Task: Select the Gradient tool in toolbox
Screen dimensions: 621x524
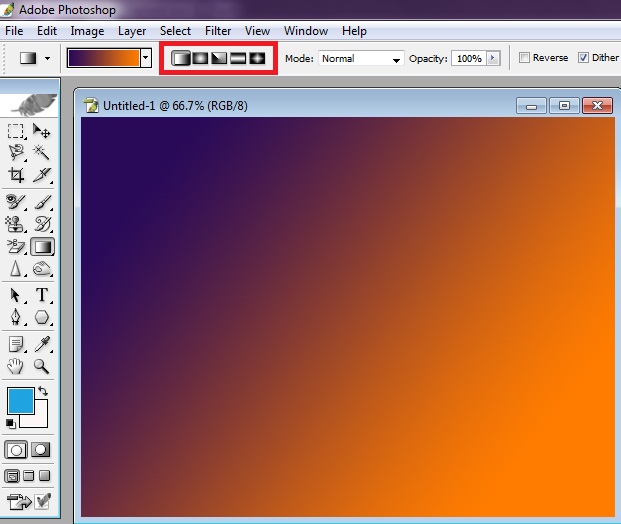Action: 42,247
